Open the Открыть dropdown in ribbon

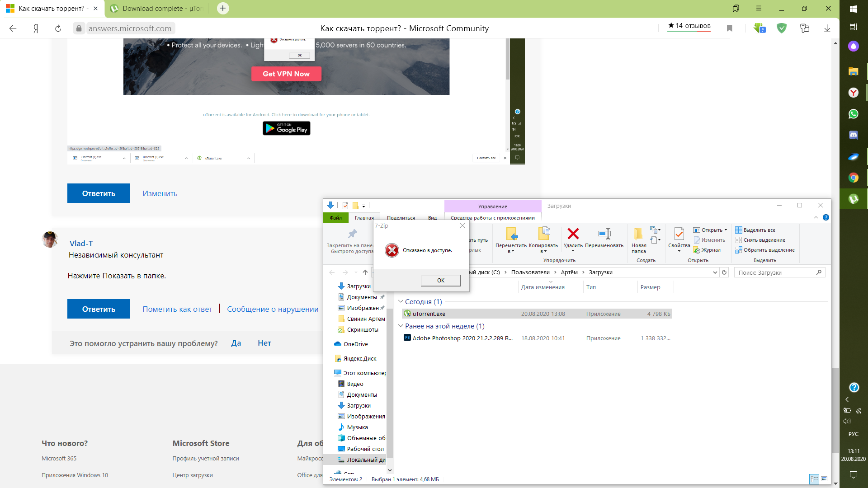pyautogui.click(x=710, y=230)
